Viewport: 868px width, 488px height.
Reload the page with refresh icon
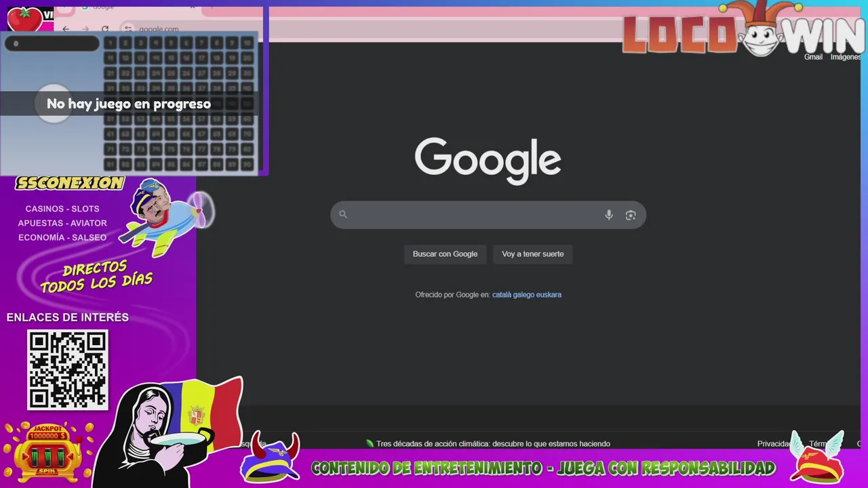[x=105, y=29]
